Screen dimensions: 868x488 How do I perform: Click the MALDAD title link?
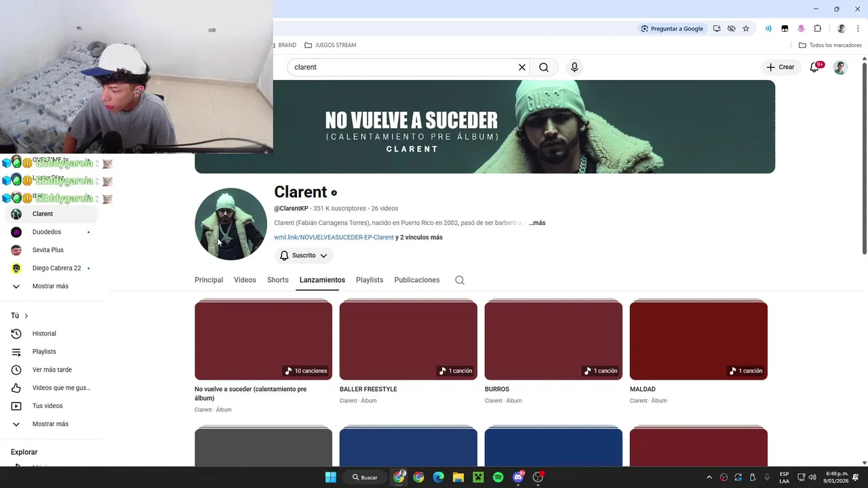[x=643, y=389]
